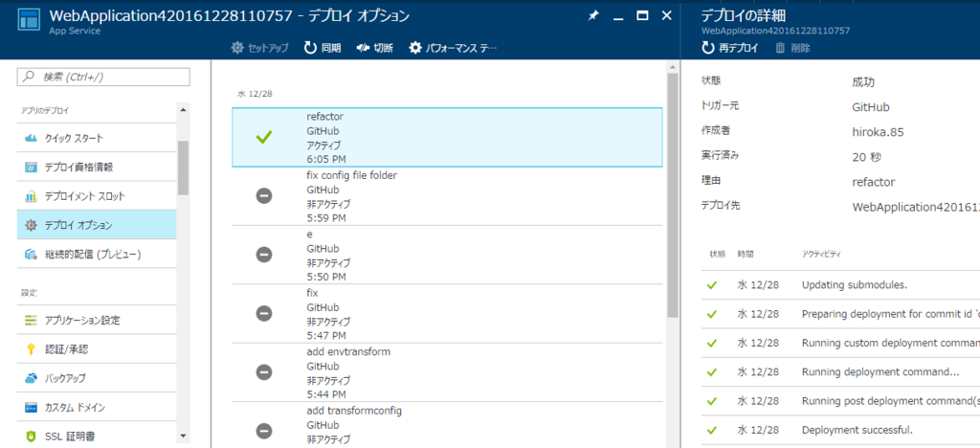Click the アクティビティ column header

(822, 255)
